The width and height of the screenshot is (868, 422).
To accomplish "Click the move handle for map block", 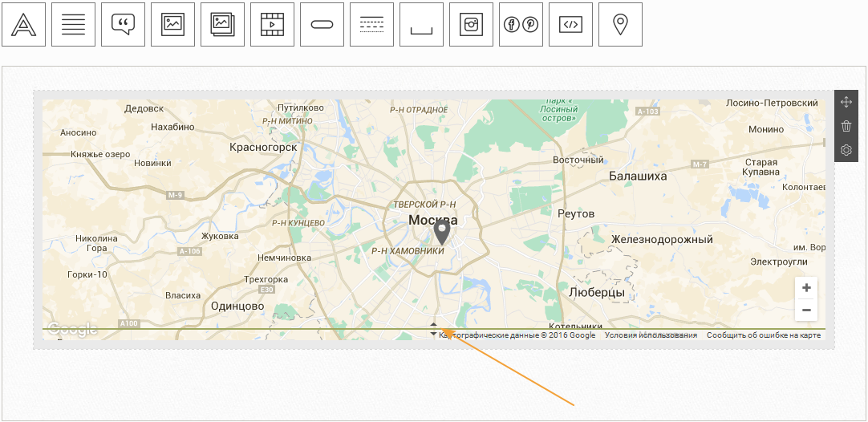I will pos(846,102).
